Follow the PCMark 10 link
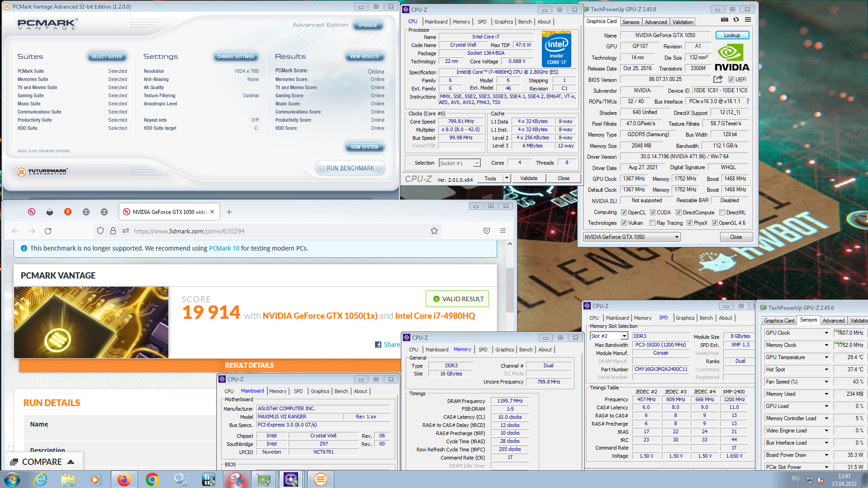 pos(224,248)
